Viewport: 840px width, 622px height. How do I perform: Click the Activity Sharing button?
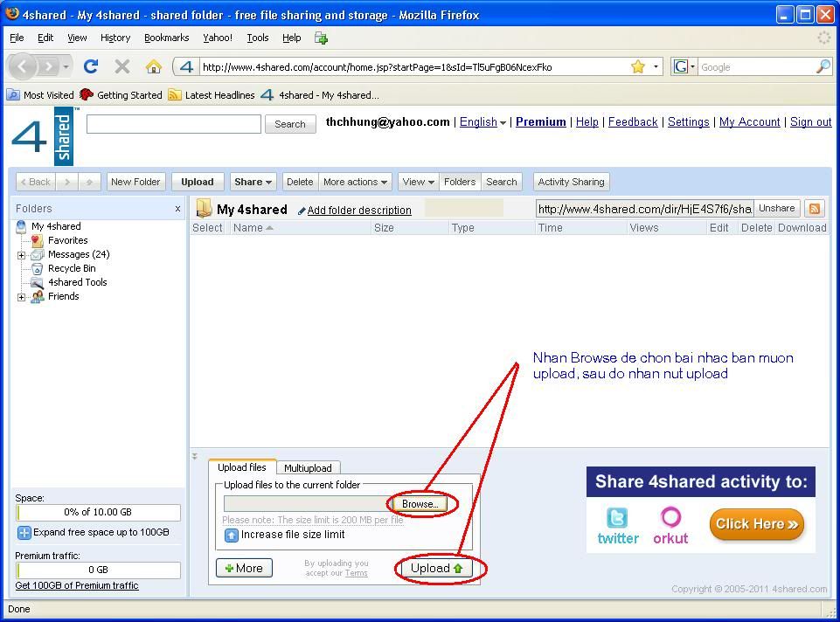(571, 182)
